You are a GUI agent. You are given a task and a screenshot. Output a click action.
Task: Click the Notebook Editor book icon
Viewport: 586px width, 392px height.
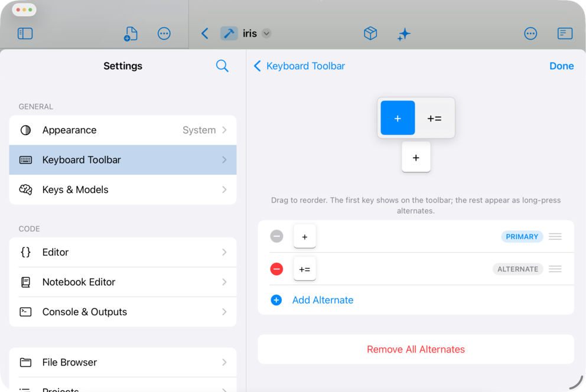tap(25, 282)
